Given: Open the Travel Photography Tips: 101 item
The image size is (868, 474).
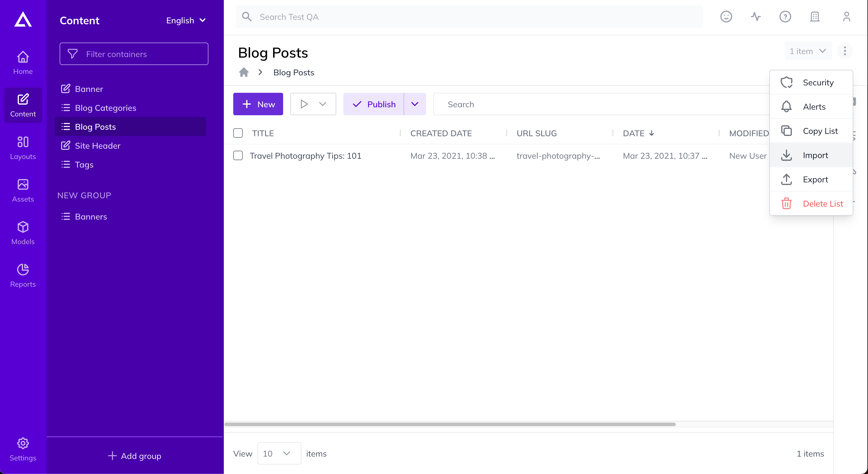Looking at the screenshot, I should pos(305,155).
